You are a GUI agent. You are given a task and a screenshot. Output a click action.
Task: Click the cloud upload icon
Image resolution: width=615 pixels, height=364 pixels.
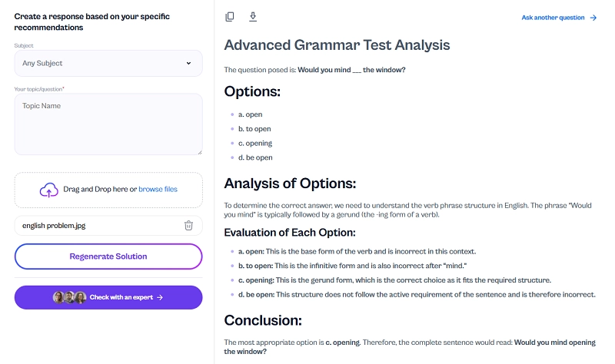tap(49, 190)
